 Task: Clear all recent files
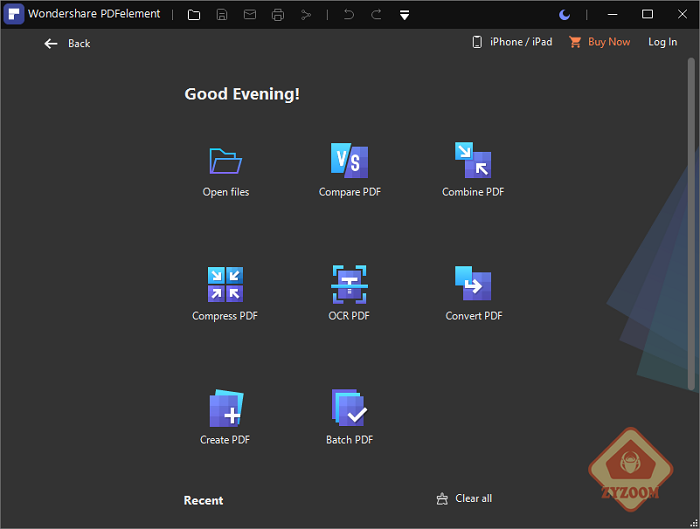coord(464,498)
